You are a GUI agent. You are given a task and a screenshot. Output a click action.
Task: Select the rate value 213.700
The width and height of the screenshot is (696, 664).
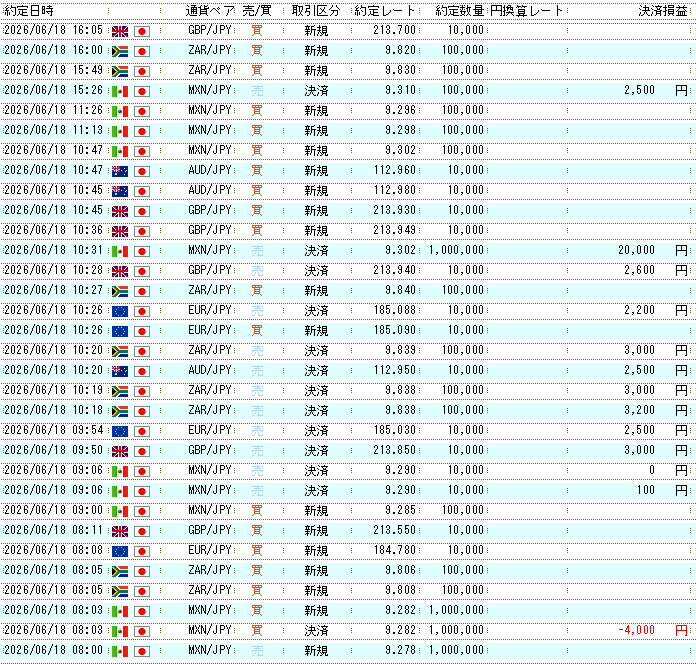point(395,30)
